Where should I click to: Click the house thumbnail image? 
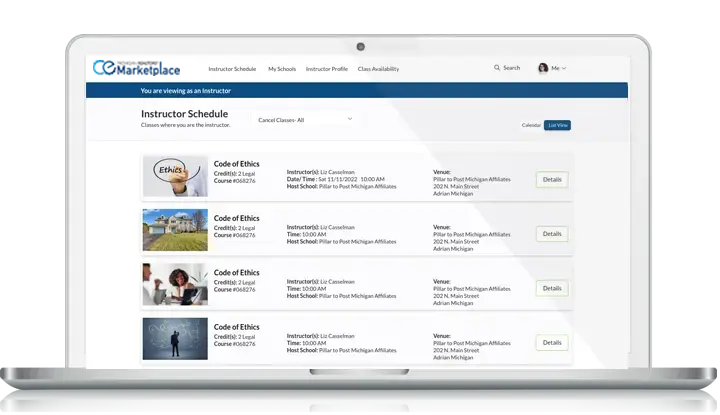coord(175,230)
